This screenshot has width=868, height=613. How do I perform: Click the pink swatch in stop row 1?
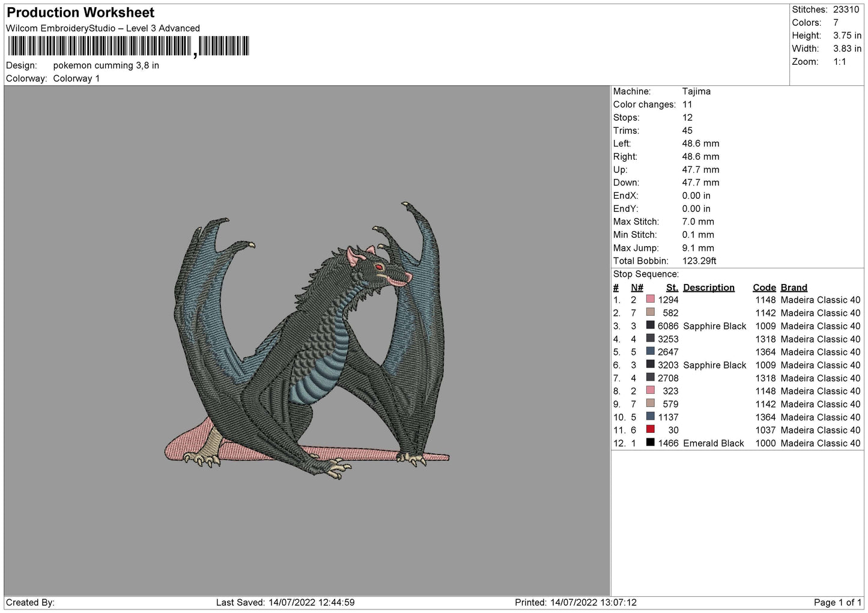[650, 300]
